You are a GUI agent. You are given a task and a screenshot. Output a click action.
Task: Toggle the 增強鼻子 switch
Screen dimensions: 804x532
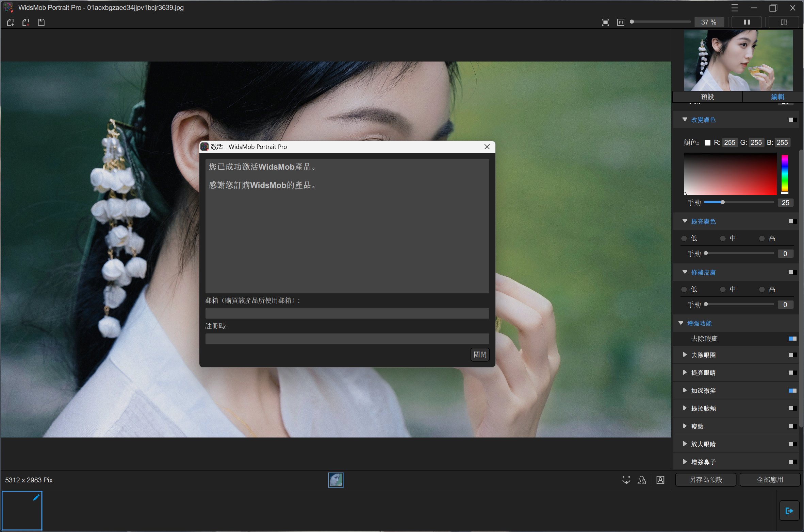(x=793, y=462)
